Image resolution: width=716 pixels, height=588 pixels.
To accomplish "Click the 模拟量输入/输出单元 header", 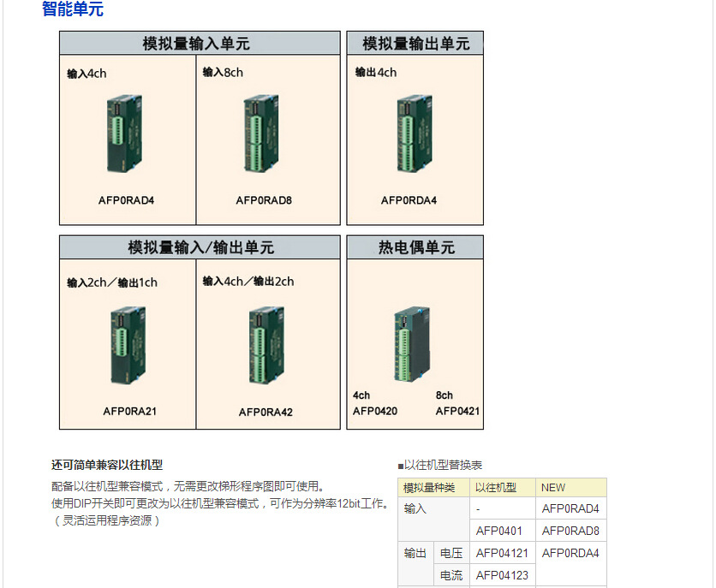I will (x=199, y=247).
